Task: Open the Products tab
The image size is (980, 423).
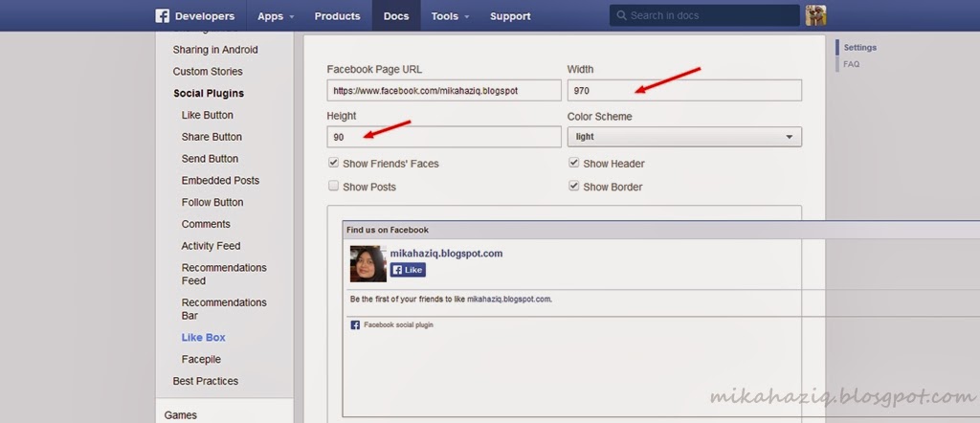Action: 338,15
